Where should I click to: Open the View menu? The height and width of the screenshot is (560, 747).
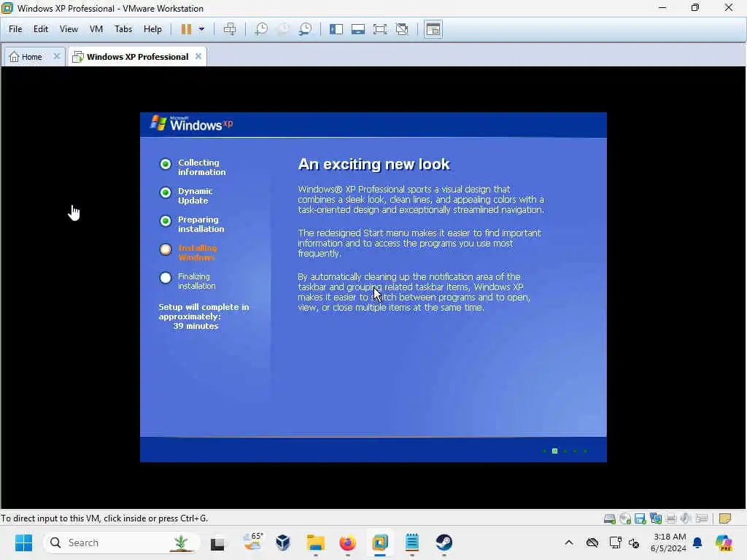coord(69,29)
